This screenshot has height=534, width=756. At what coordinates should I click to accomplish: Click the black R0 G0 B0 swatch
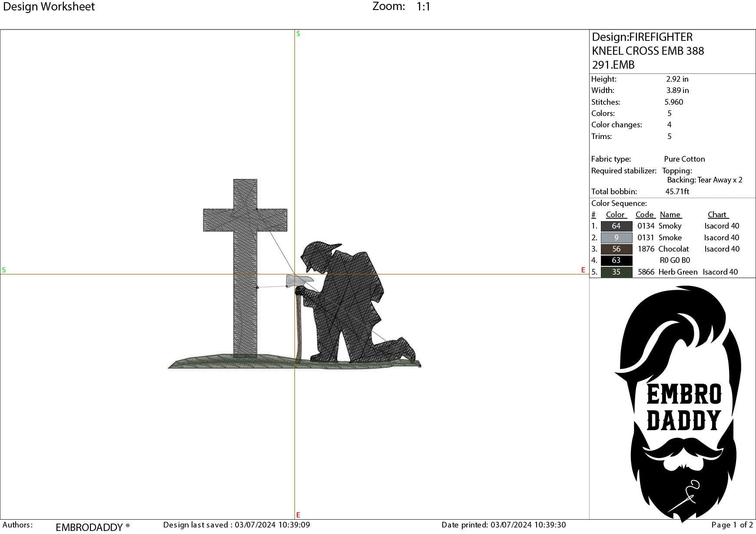615,260
